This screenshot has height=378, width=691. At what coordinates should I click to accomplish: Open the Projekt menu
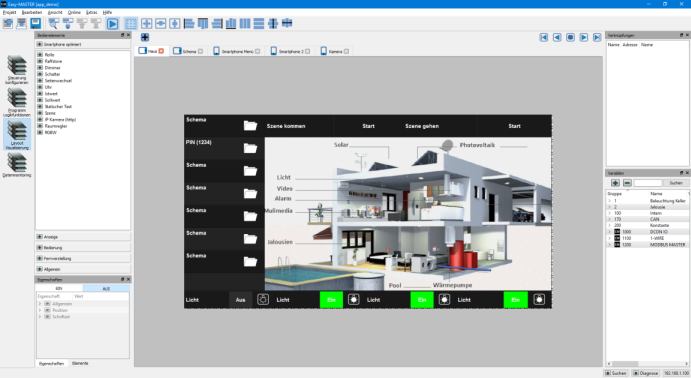[9, 12]
